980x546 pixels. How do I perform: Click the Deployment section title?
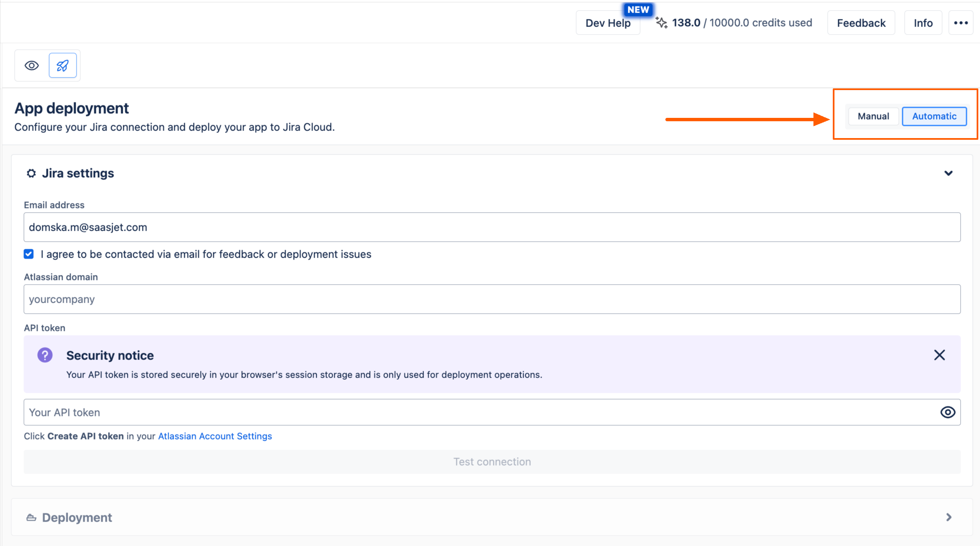click(77, 517)
